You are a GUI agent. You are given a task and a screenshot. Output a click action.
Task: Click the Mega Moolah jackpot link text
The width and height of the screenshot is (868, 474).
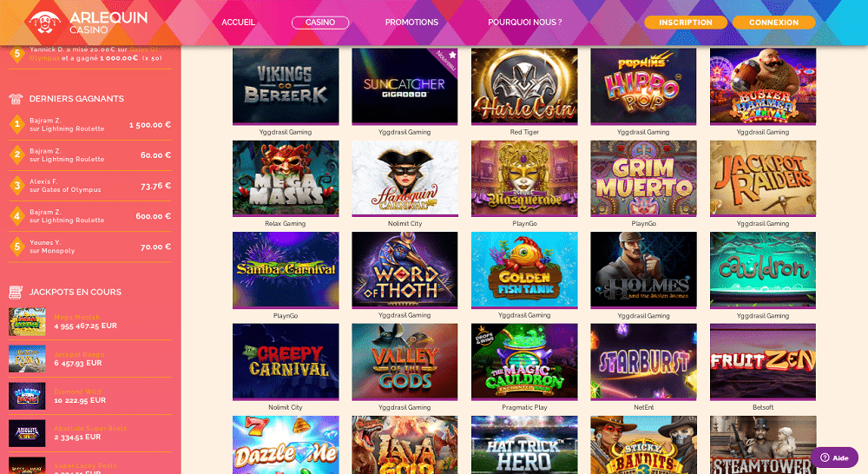coord(77,317)
